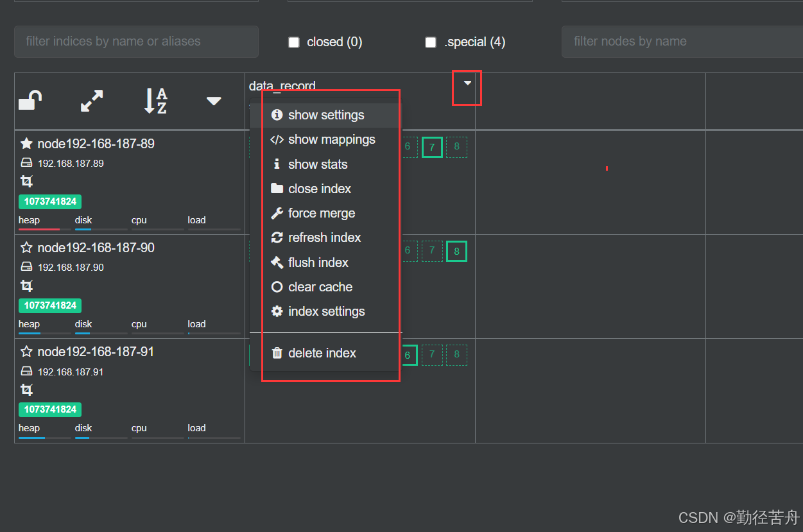Click the disk icon beside 192.168.187.91
The height and width of the screenshot is (532, 803).
tap(26, 371)
